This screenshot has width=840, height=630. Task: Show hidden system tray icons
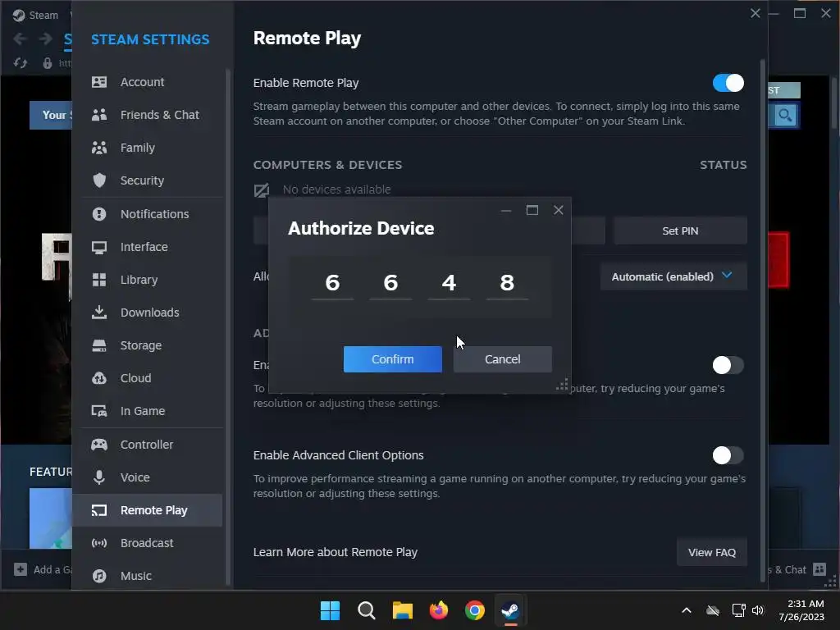687,610
